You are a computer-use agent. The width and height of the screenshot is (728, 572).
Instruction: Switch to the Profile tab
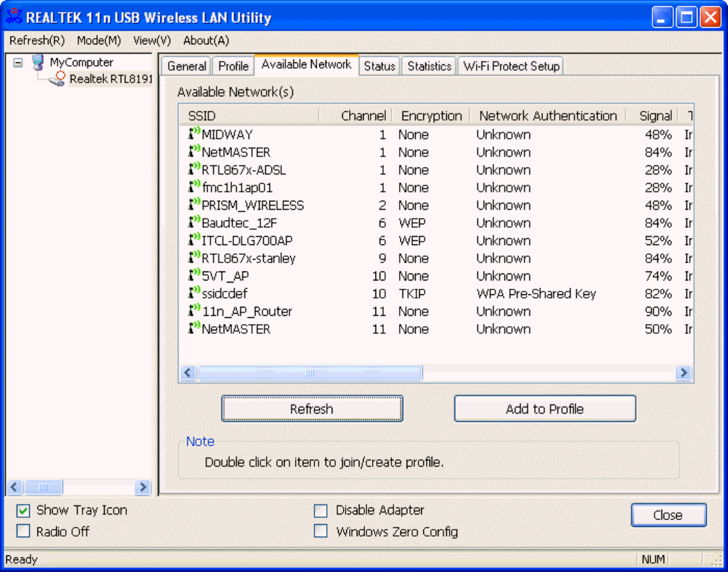(x=233, y=66)
